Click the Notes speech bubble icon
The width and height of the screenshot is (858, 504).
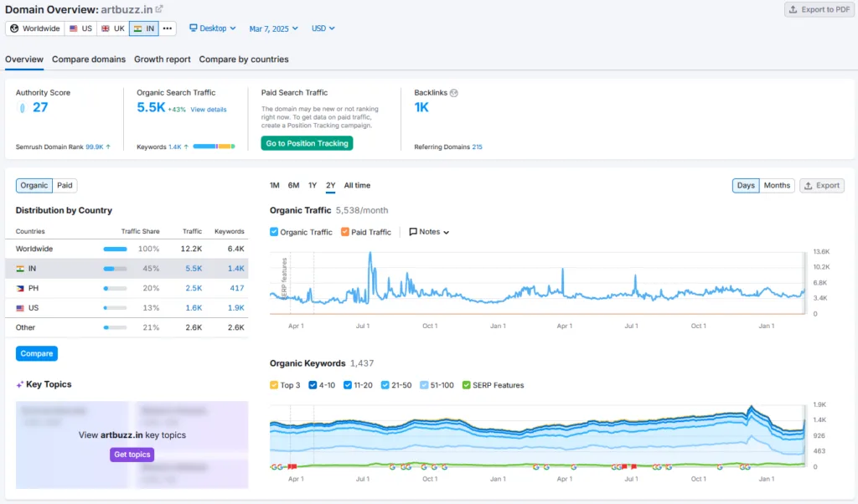pyautogui.click(x=413, y=232)
